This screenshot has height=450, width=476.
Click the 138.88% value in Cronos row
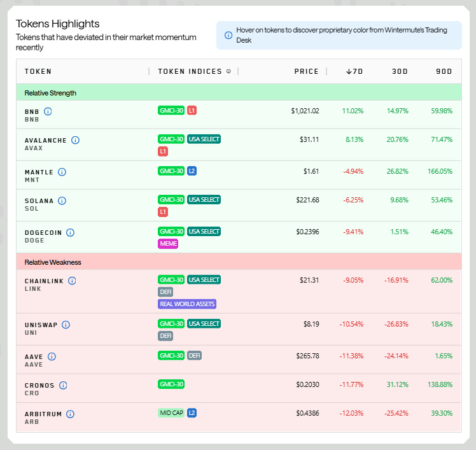coord(440,384)
